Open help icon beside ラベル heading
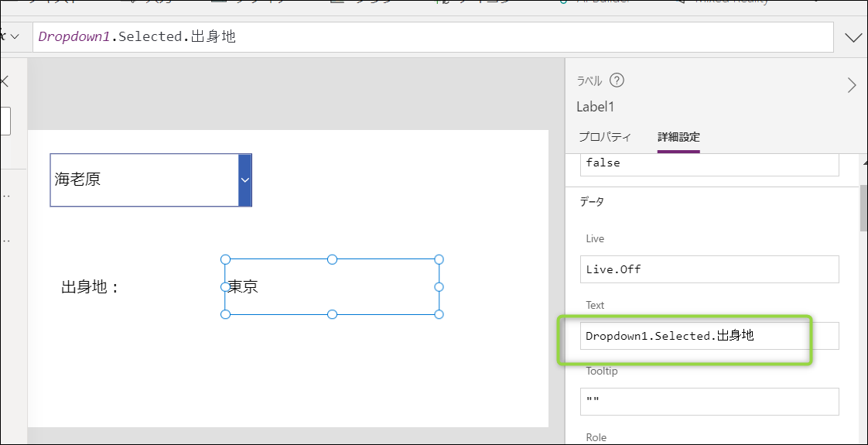This screenshot has height=445, width=868. pos(617,80)
